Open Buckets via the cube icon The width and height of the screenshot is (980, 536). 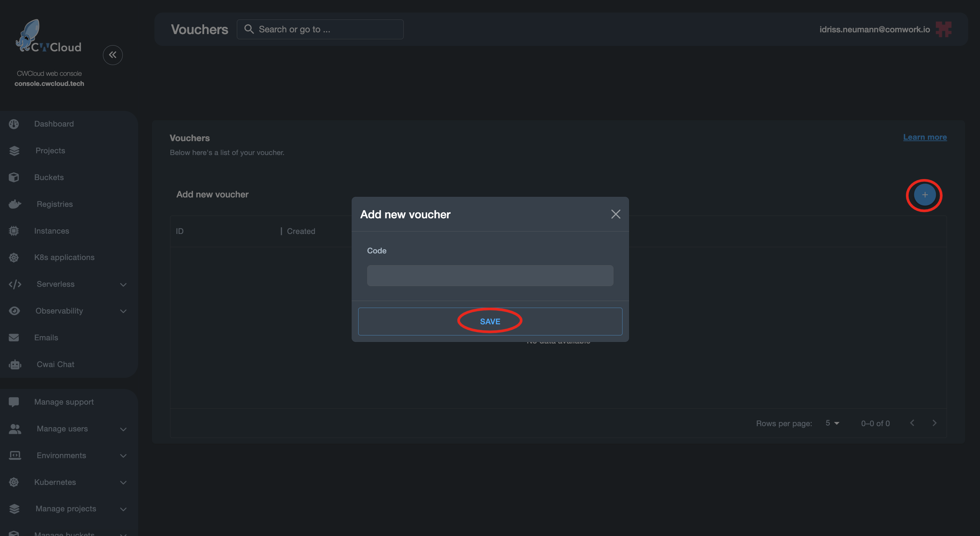(14, 178)
